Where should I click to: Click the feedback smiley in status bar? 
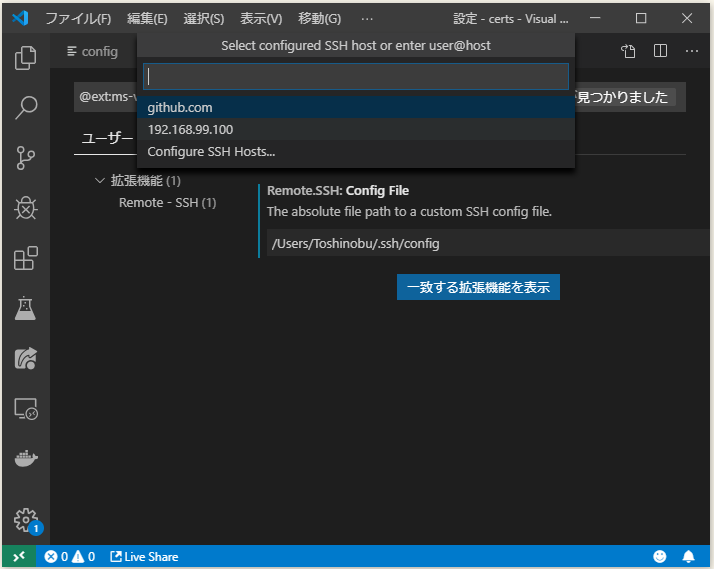659,556
